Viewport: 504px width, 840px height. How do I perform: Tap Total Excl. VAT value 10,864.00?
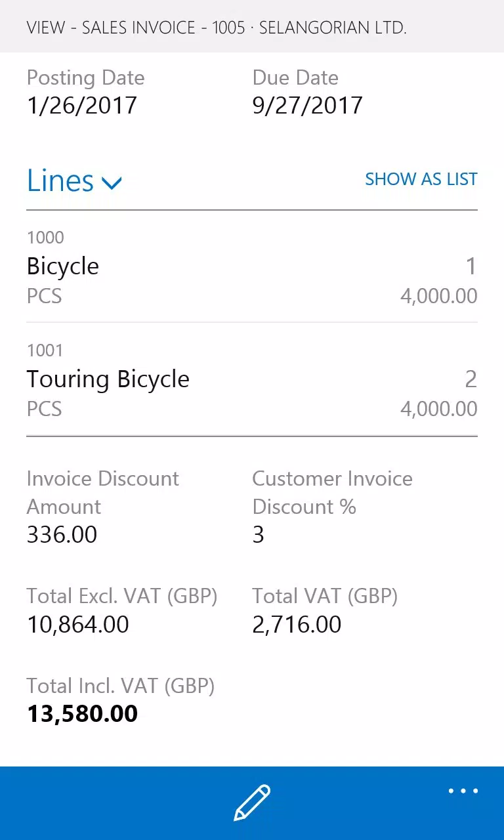coord(78,624)
